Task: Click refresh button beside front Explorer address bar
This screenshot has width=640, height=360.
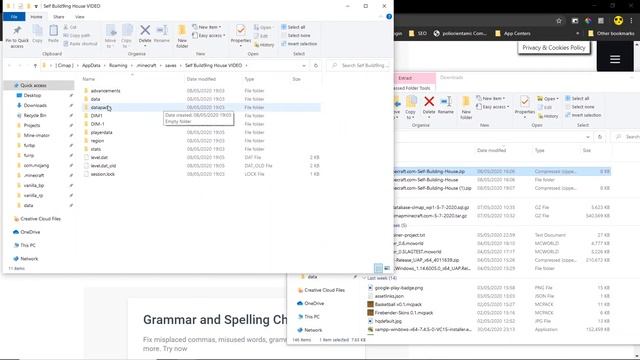Action: 316,66
